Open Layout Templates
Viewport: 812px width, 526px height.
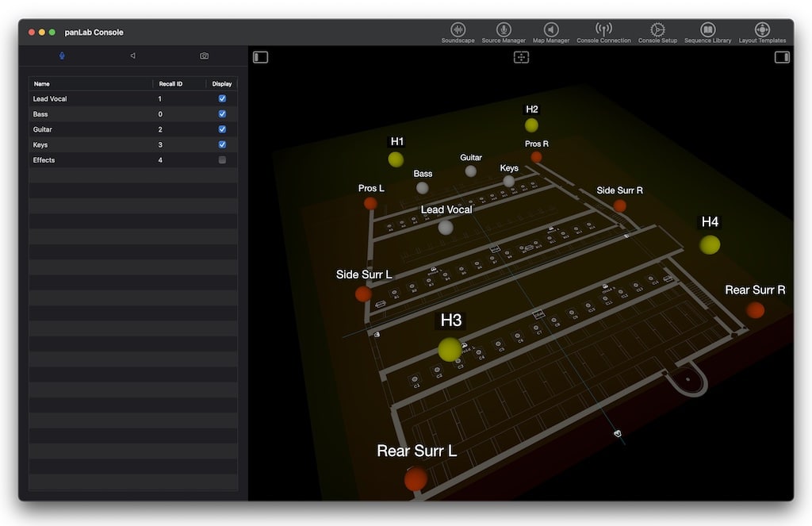[762, 31]
